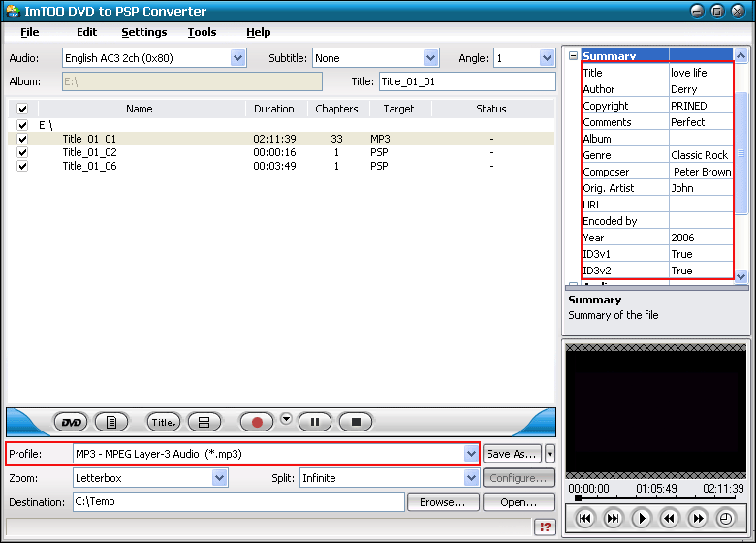Click the DVD open button
Viewport: 756px width, 543px height.
71,423
